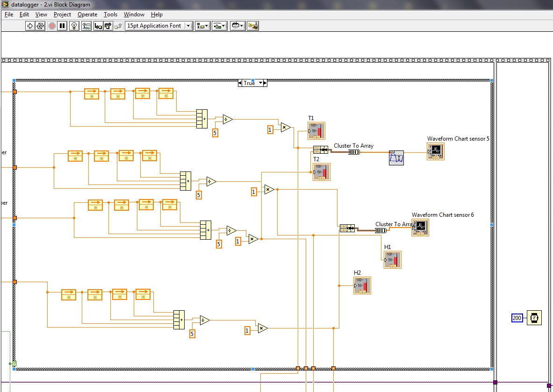Select the Divide node in bottom row
The height and width of the screenshot is (392, 553).
pos(205,321)
